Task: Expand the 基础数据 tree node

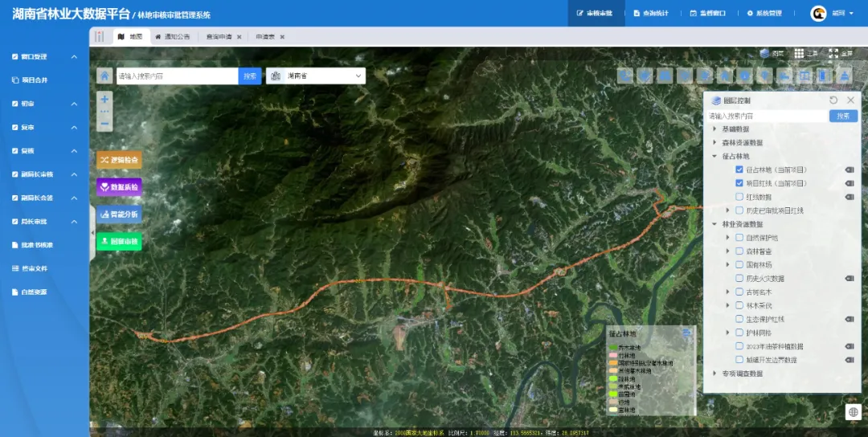Action: [x=714, y=129]
